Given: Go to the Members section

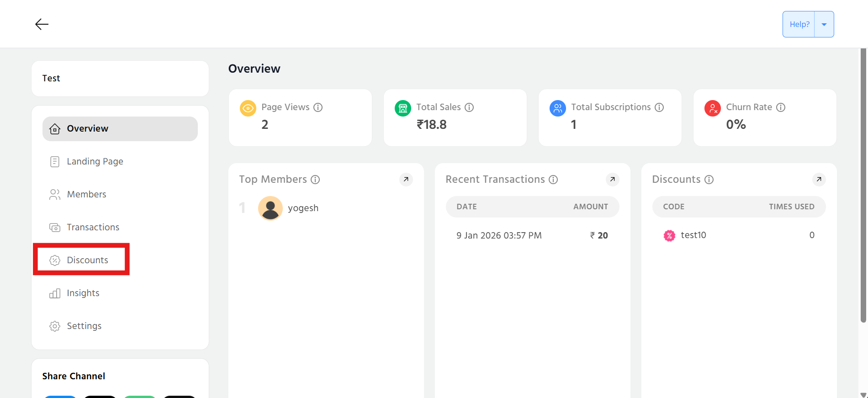Looking at the screenshot, I should [x=86, y=195].
